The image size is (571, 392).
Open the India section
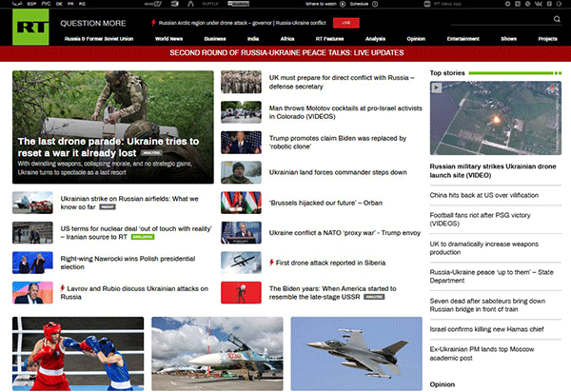pyautogui.click(x=253, y=39)
